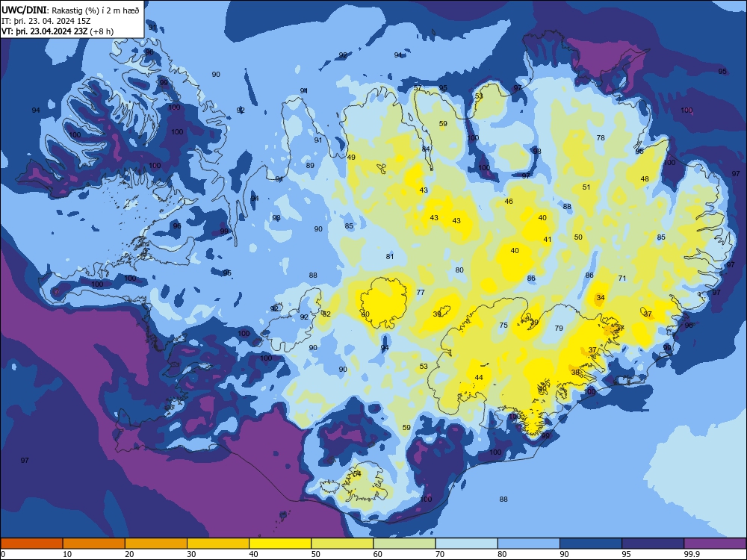
Task: Select the 20–30 amber legend swatch
Action: (156, 544)
